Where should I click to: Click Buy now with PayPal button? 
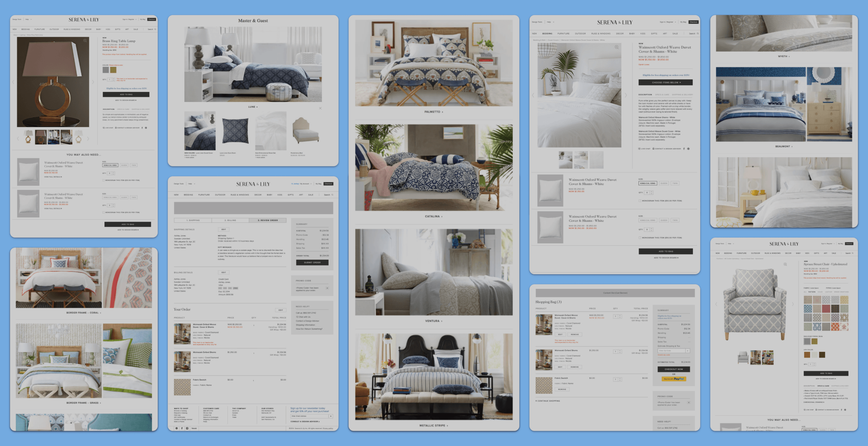(674, 379)
